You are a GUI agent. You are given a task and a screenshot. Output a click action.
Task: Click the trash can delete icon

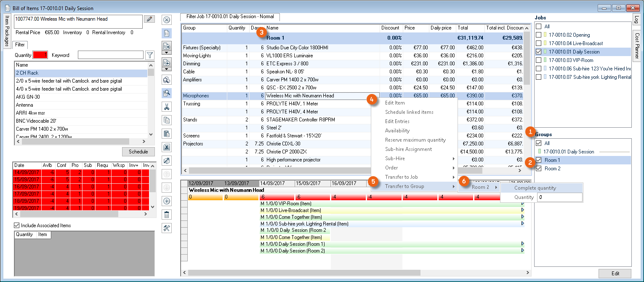(x=166, y=215)
